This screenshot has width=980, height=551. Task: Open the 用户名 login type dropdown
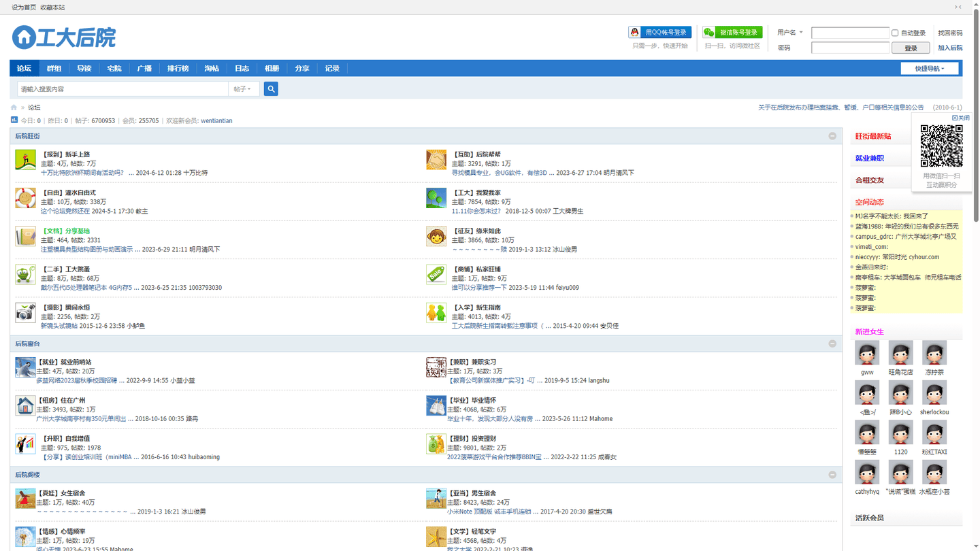[790, 33]
